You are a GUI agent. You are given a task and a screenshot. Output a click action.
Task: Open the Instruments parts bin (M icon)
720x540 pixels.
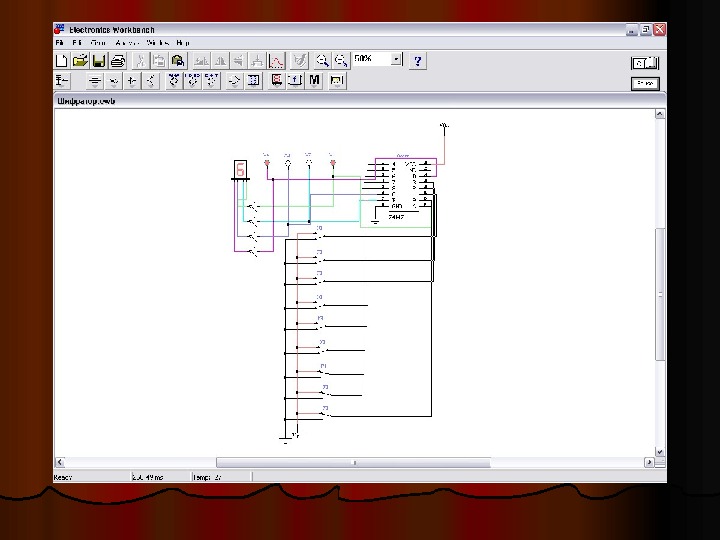[x=315, y=80]
